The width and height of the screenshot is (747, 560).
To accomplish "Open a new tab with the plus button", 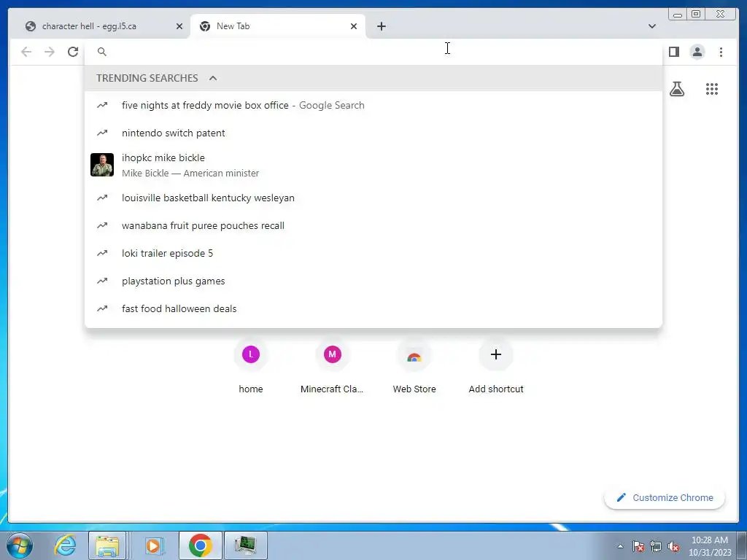I will tap(381, 26).
